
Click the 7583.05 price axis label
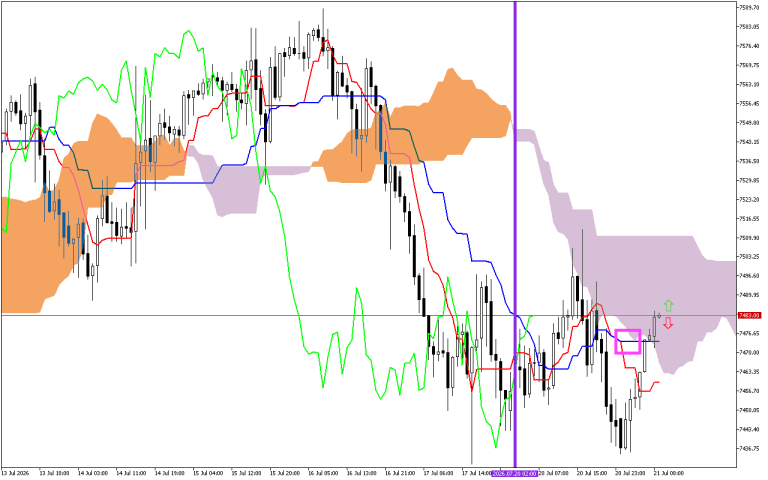[x=749, y=26]
